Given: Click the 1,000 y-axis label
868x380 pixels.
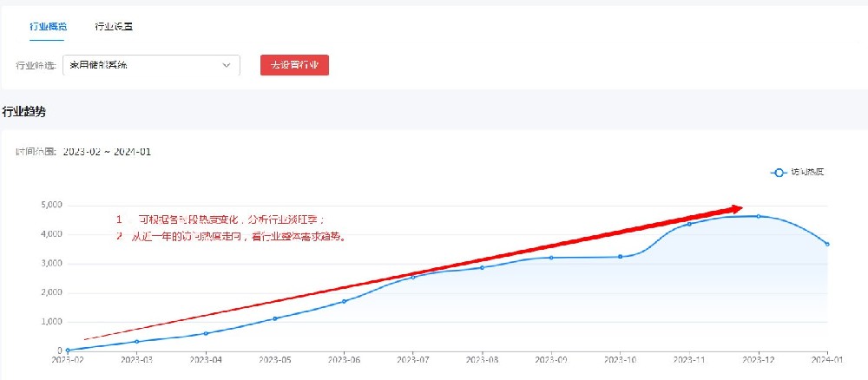Looking at the screenshot, I should [51, 322].
